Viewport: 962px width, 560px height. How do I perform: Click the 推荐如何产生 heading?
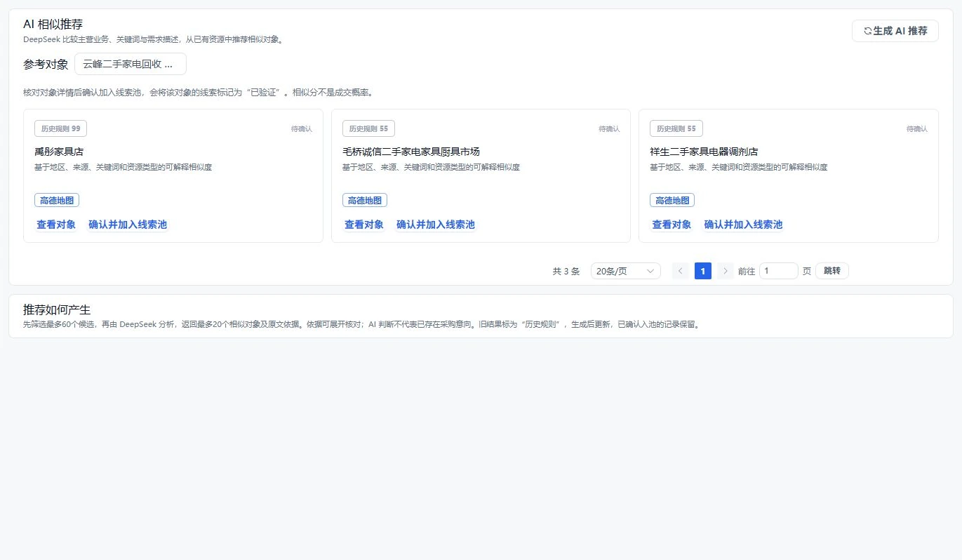pos(57,310)
